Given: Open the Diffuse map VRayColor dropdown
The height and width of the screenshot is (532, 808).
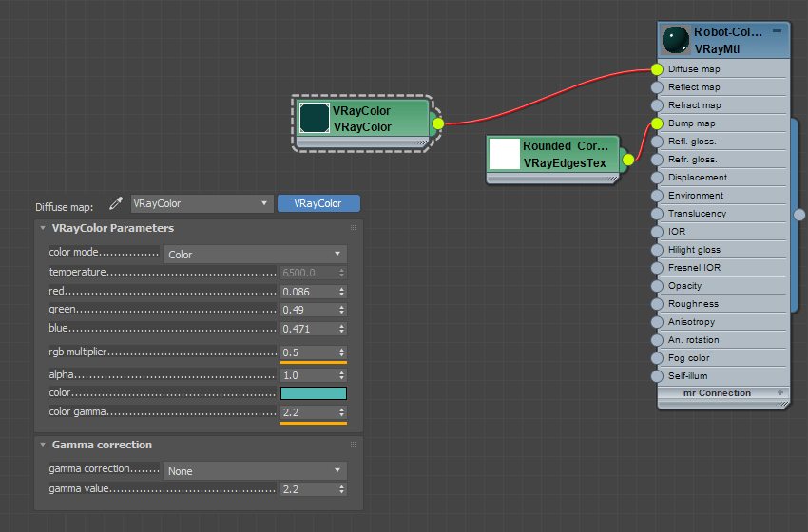Looking at the screenshot, I should coord(202,203).
